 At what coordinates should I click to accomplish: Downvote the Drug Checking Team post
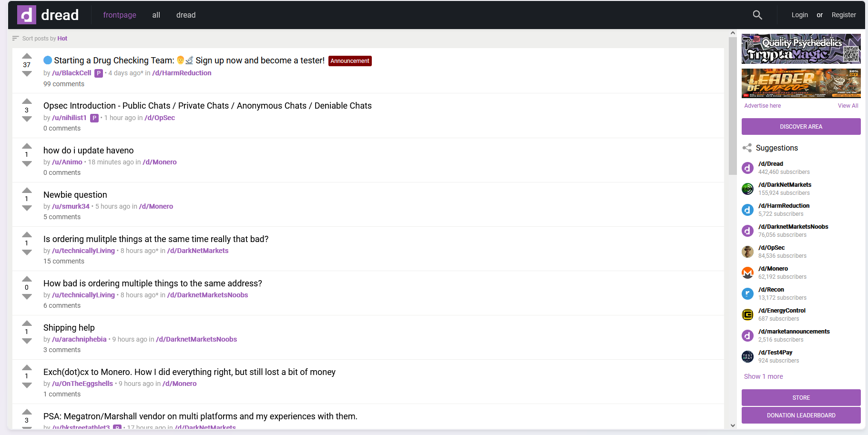(27, 74)
